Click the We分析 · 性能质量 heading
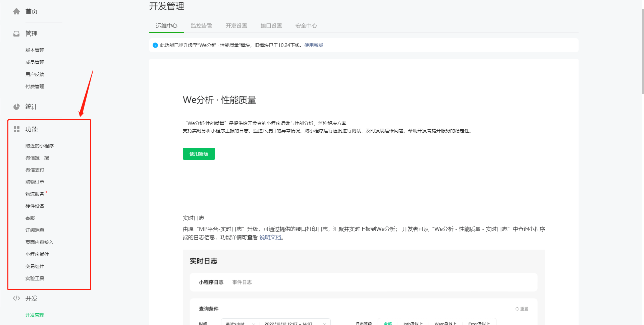644x325 pixels. click(219, 100)
